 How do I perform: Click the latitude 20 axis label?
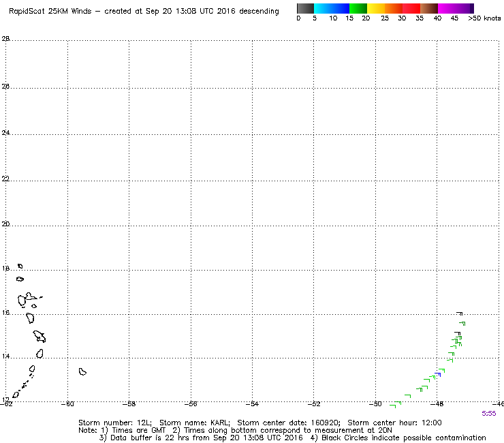tap(5, 224)
